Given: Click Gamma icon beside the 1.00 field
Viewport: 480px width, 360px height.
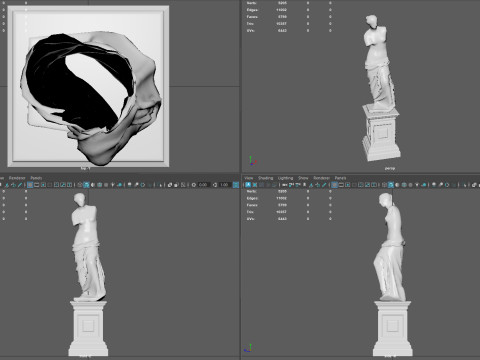Looking at the screenshot, I should tap(215, 185).
